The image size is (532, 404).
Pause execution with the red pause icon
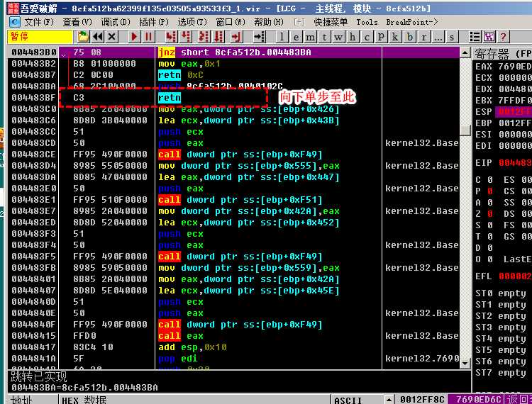coord(149,37)
